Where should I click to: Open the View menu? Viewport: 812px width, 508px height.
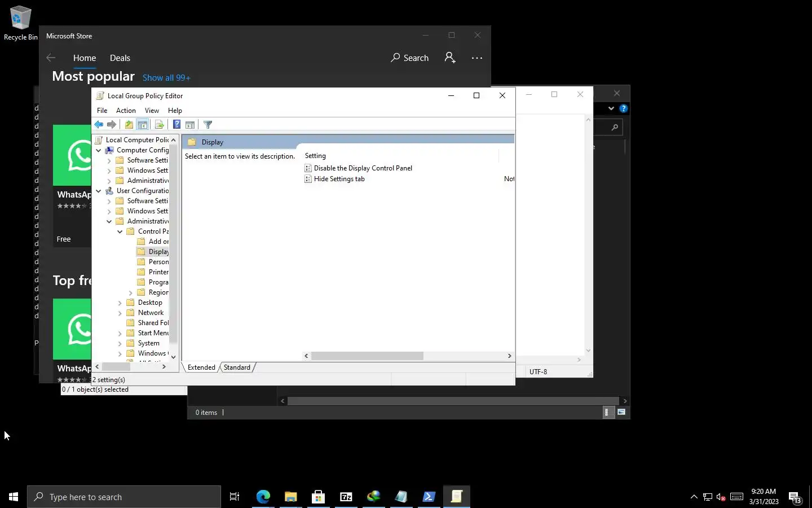[152, 111]
